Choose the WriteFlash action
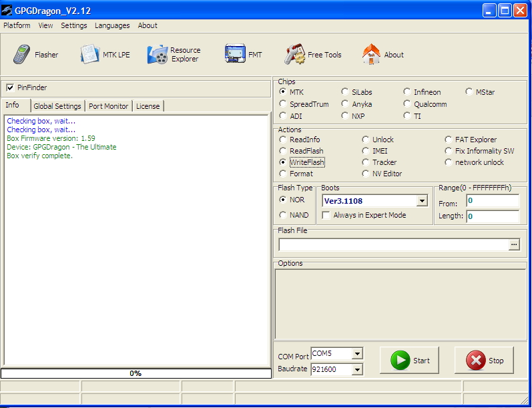This screenshot has height=408, width=532. pyautogui.click(x=282, y=162)
